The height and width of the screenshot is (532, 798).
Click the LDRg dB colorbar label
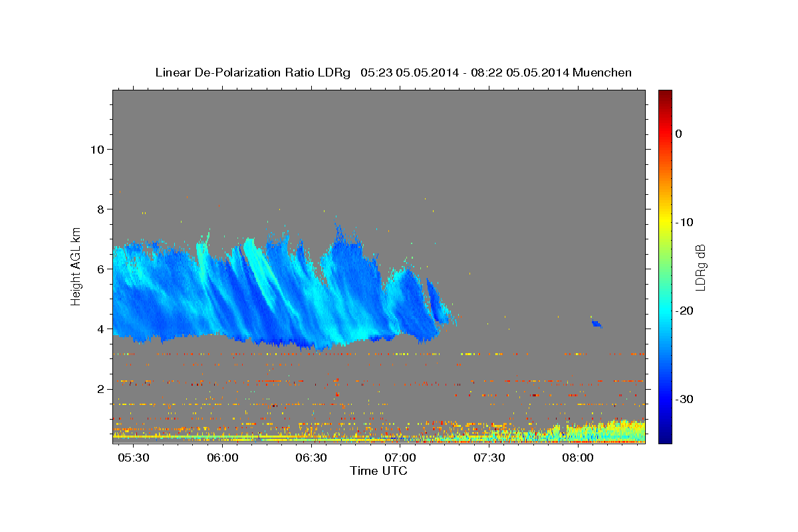[700, 267]
